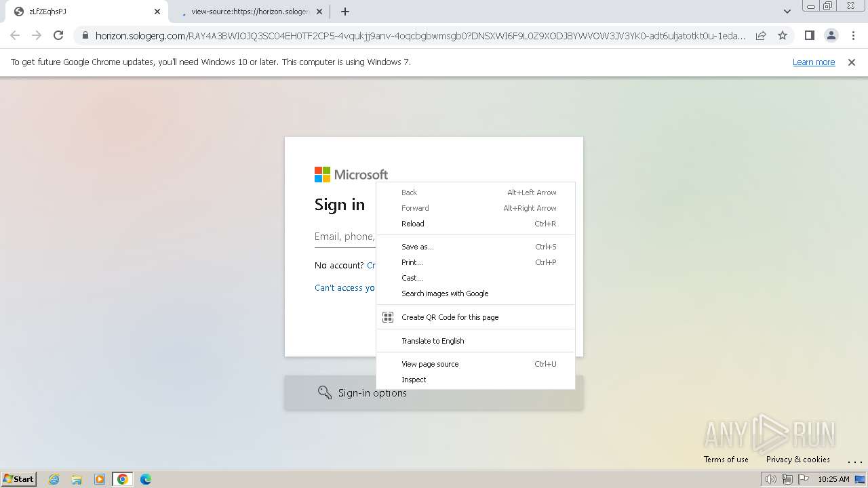Click the network tray icon

[x=787, y=479]
